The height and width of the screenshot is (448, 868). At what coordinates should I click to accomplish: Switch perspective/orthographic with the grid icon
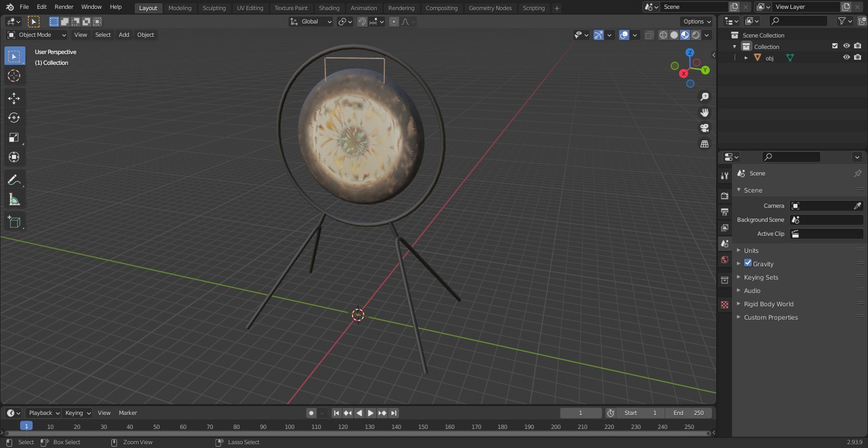tap(704, 144)
